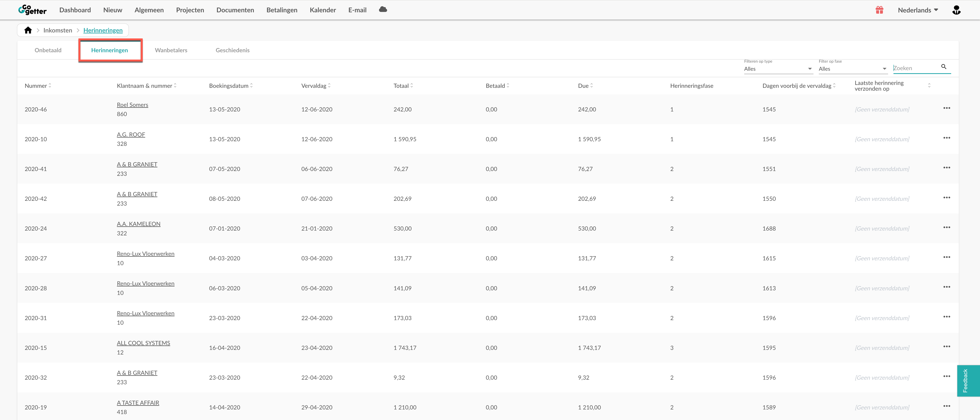Switch to the Onbetaald tab
980x420 pixels.
pyautogui.click(x=48, y=50)
